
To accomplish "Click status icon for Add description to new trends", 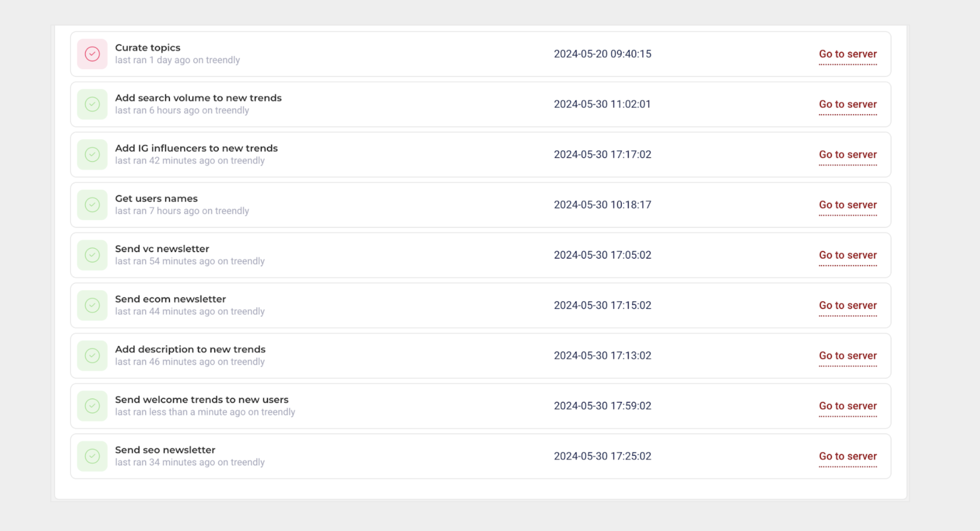I will point(92,356).
